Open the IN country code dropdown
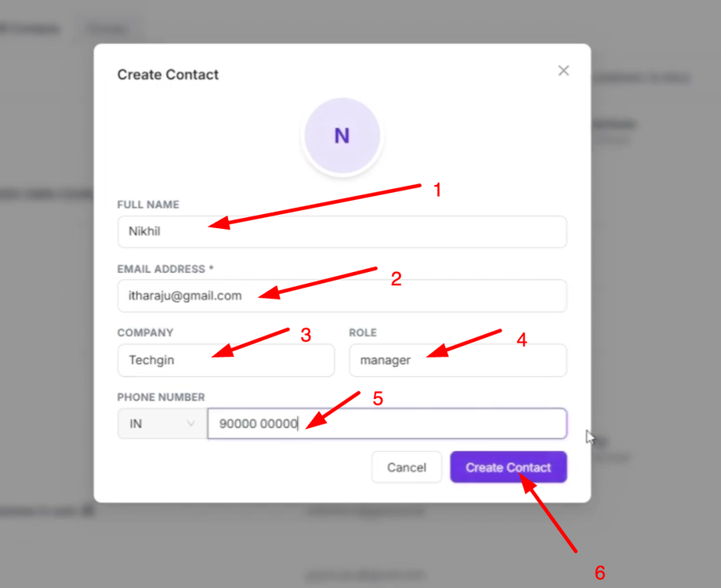Viewport: 721px width, 588px height. [161, 423]
